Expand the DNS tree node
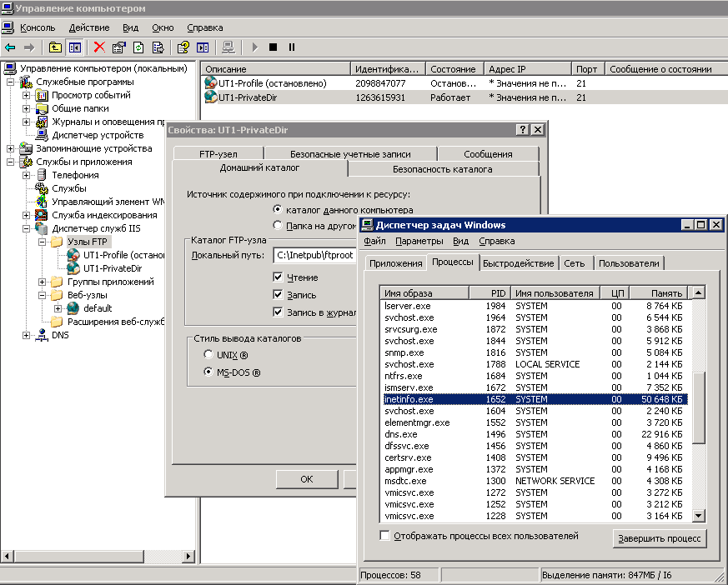 [x=26, y=335]
